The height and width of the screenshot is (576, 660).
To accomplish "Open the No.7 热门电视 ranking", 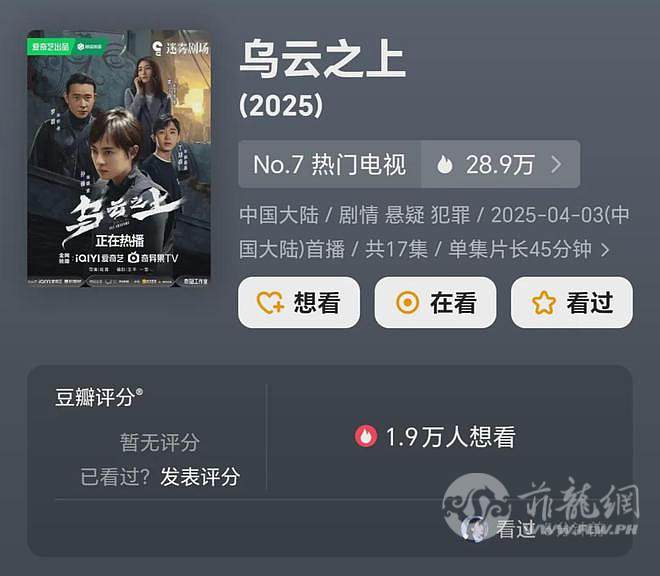I will (x=330, y=164).
